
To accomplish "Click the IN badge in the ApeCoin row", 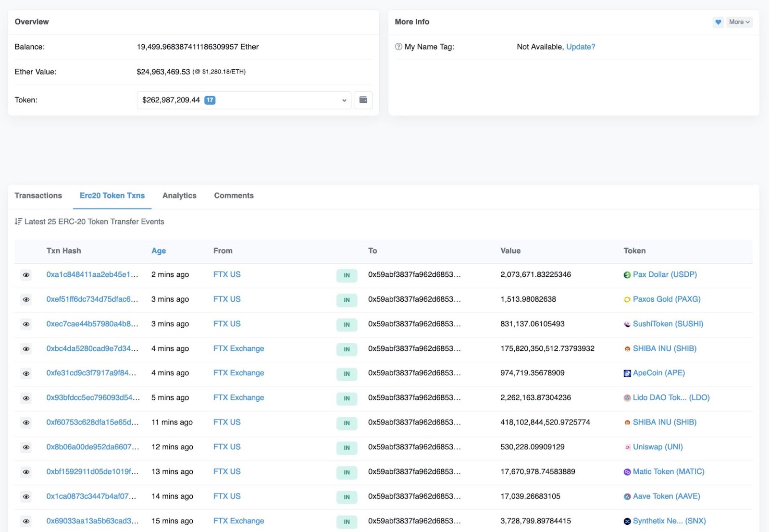I will tap(347, 374).
